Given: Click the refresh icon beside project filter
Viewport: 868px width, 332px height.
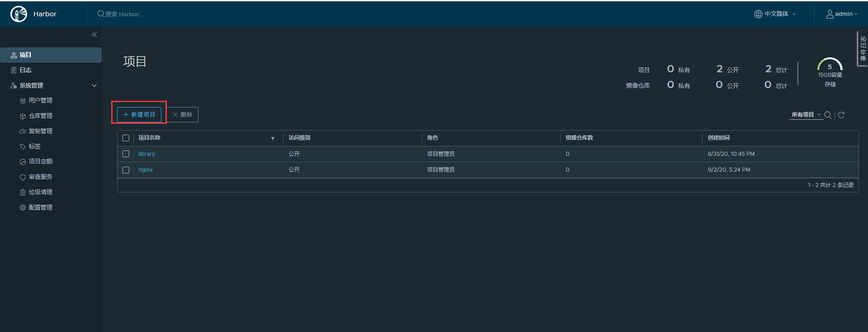Looking at the screenshot, I should click(x=841, y=115).
